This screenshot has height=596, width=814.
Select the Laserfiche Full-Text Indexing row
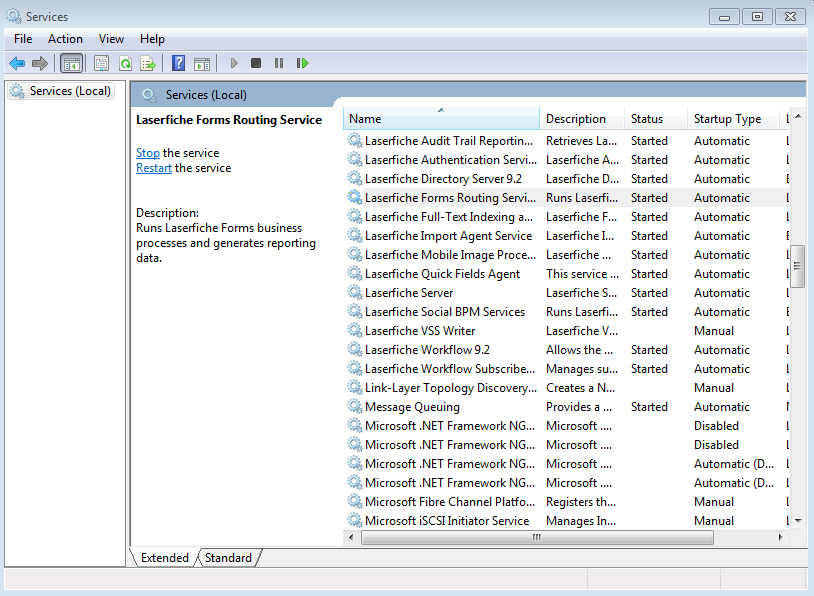click(567, 216)
